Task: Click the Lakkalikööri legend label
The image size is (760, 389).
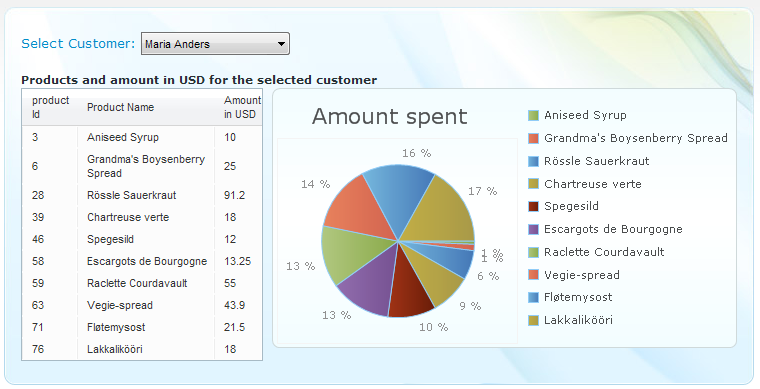Action: pos(578,320)
